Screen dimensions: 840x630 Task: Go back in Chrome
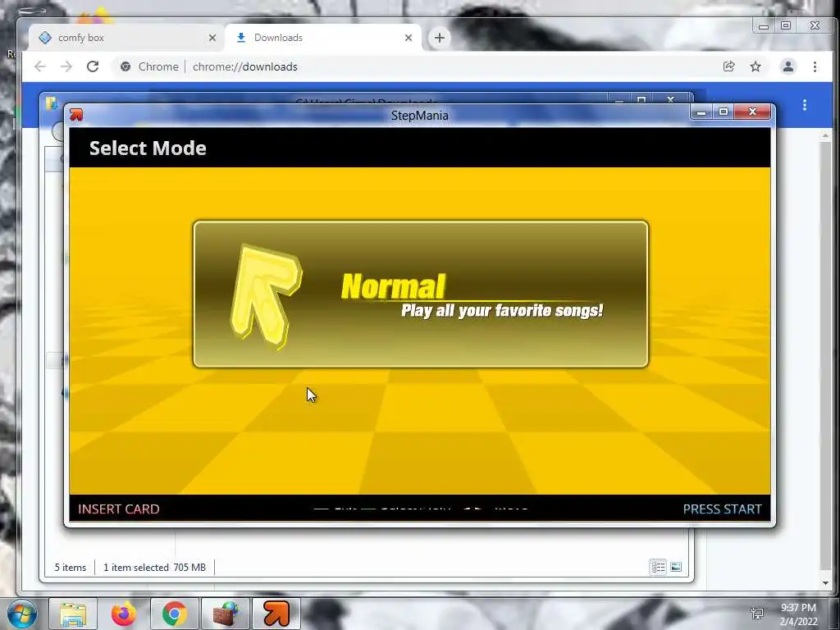click(39, 66)
